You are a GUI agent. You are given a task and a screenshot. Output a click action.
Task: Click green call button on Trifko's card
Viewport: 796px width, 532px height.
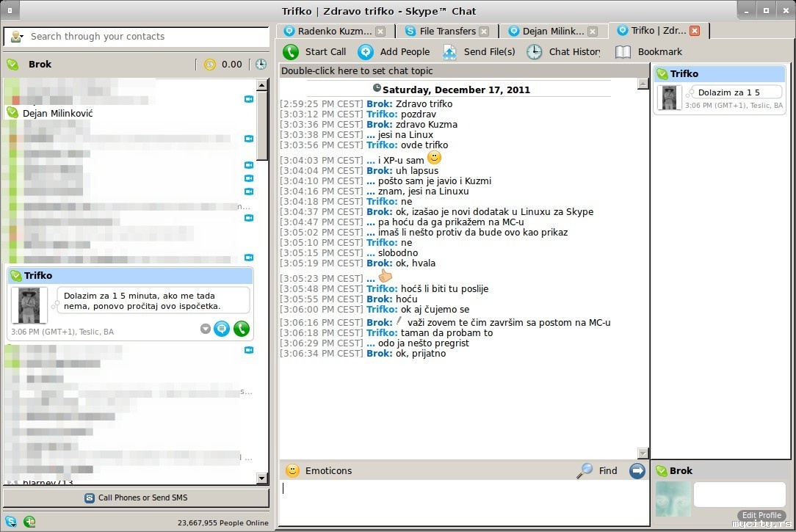(242, 329)
